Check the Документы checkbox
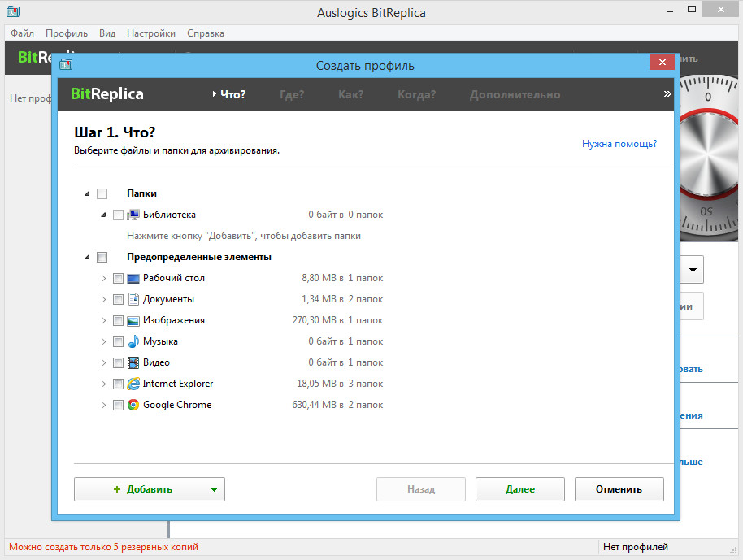743x560 pixels. tap(118, 299)
